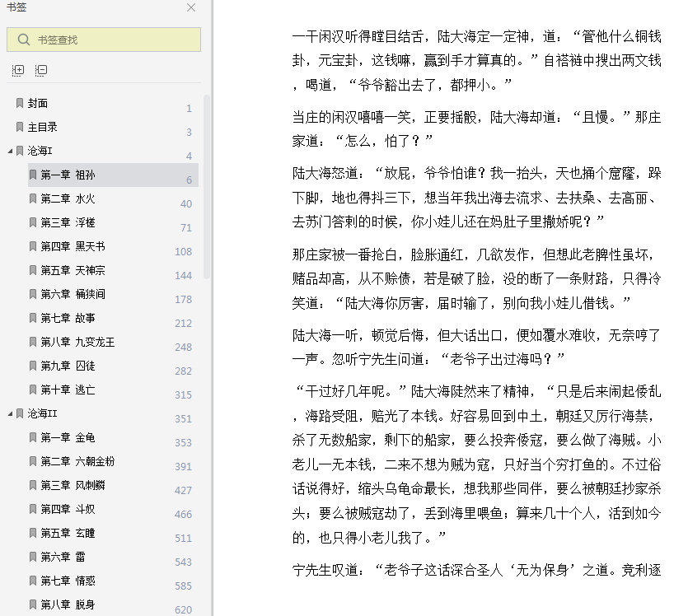Collapse all bookmarks icon
Viewport: 688px width, 616px height.
tap(41, 70)
